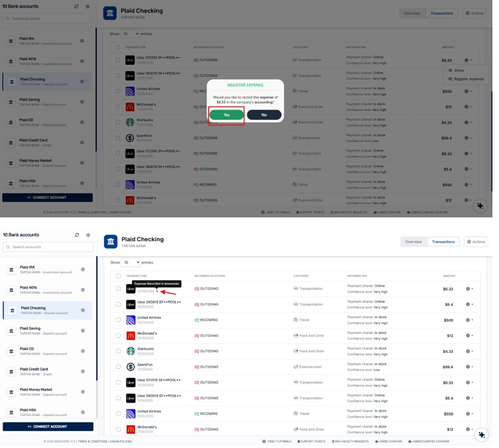Viewport: 499px width, 448px height.
Task: Open the sparkle AI assistant button in lower screenshot
Action: point(481,435)
